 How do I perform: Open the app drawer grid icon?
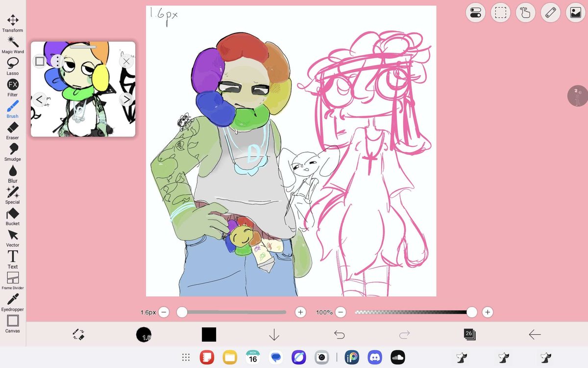pos(186,358)
